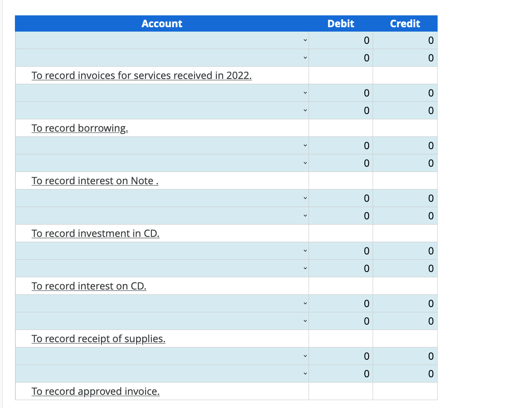Select the 'To record approved invoice.' text
Image resolution: width=532 pixels, height=408 pixels.
click(x=96, y=391)
